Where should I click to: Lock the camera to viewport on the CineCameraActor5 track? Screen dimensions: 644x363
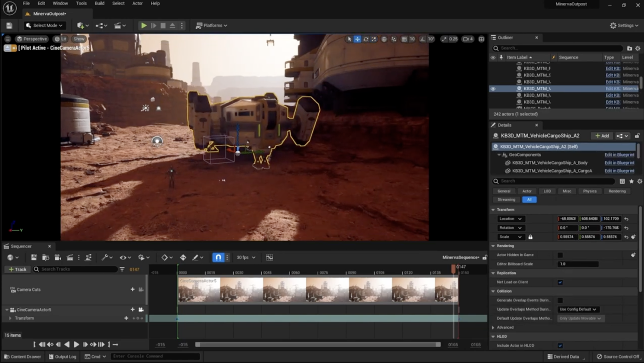point(141,310)
